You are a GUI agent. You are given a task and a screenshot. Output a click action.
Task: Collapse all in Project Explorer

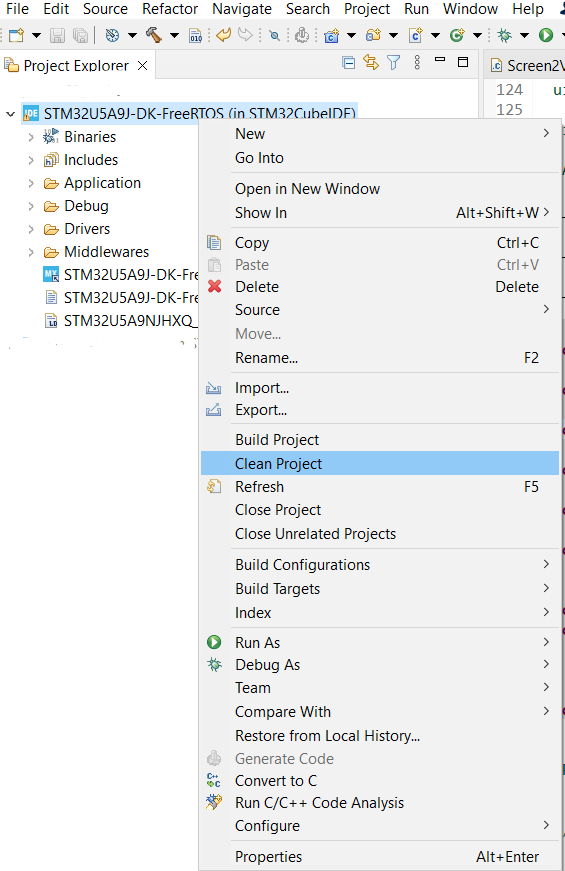[x=349, y=63]
